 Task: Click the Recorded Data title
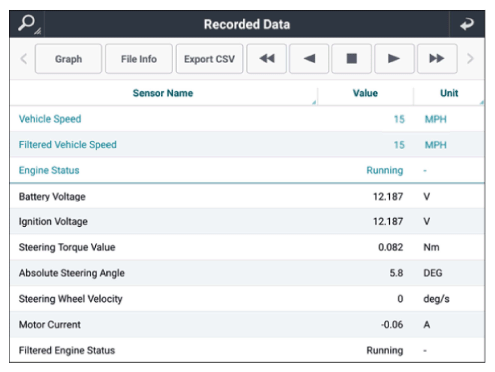(247, 24)
